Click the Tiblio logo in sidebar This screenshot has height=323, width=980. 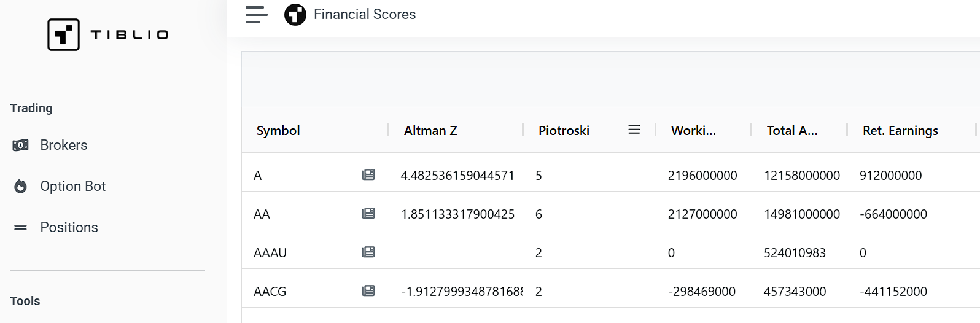click(108, 34)
